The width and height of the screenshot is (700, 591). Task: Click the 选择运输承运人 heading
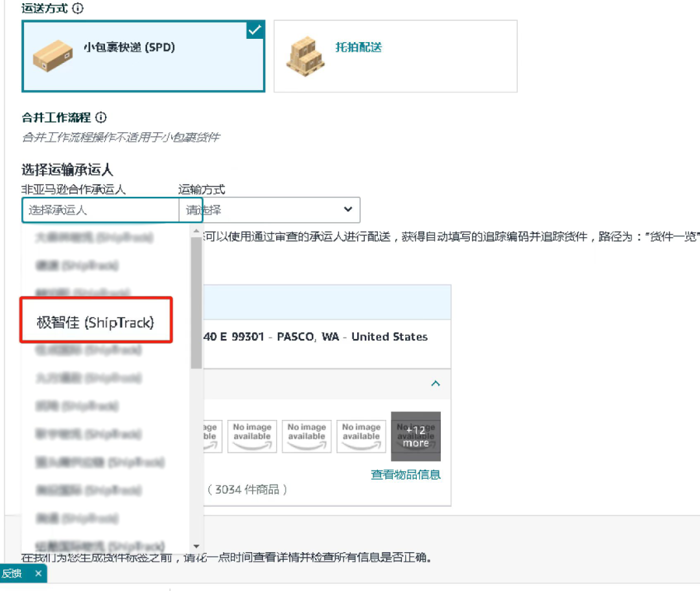point(67,170)
